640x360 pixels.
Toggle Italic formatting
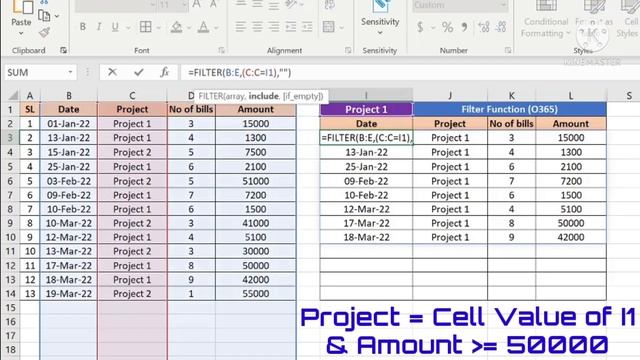pos(99,27)
